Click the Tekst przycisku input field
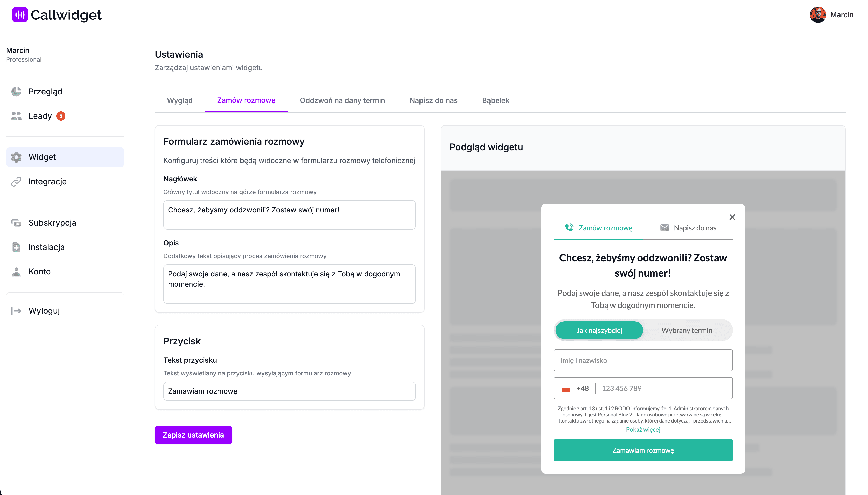Screen dimensions: 868x495 (289, 391)
